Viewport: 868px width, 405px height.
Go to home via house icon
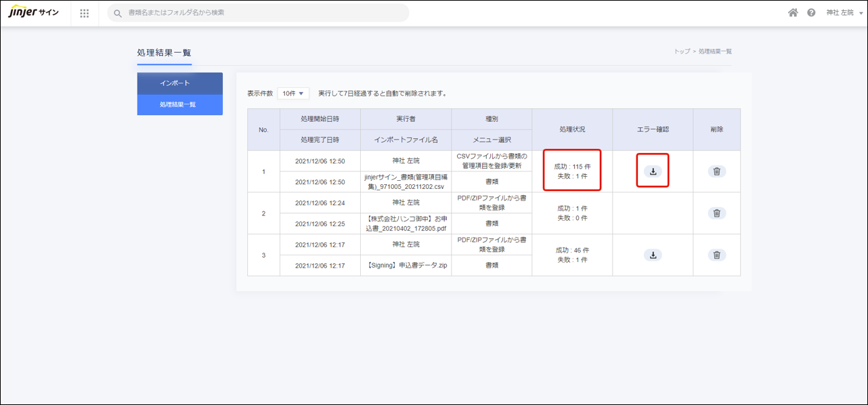(x=793, y=13)
